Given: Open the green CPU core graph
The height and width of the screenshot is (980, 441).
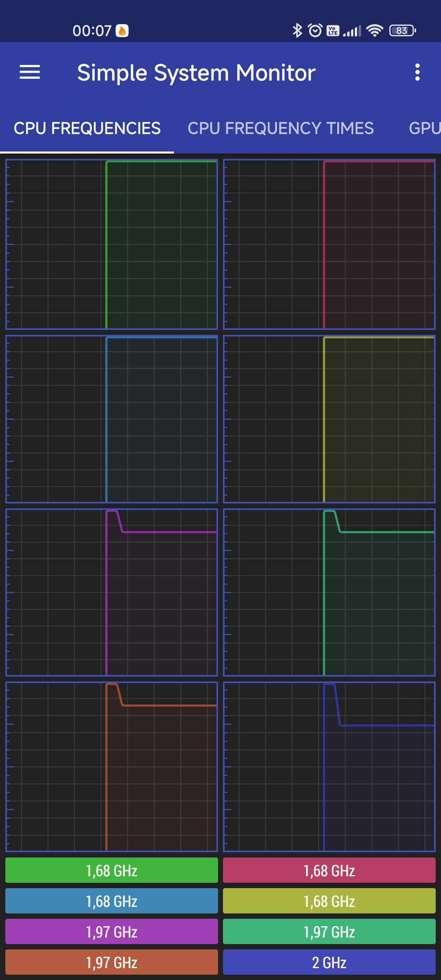Looking at the screenshot, I should (111, 244).
